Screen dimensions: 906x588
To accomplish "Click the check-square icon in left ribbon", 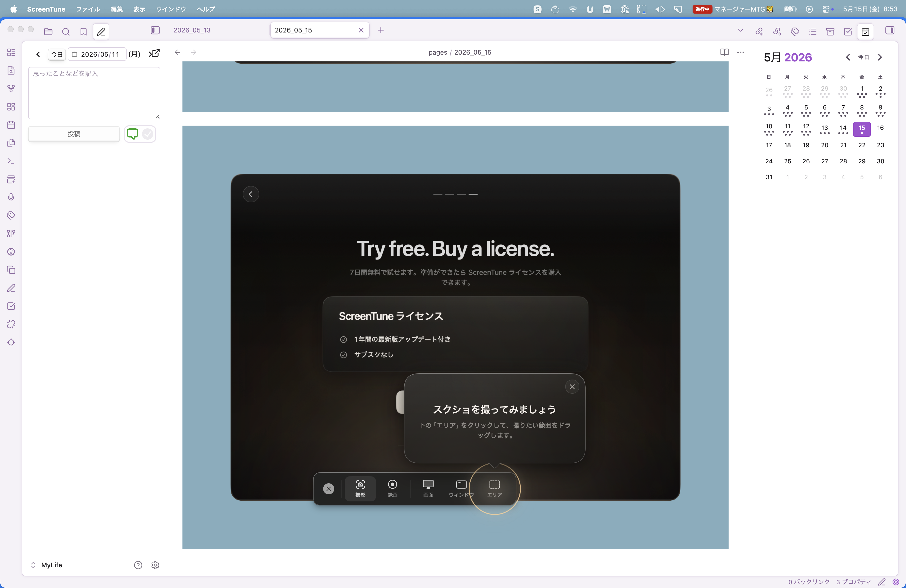I will pos(11,306).
